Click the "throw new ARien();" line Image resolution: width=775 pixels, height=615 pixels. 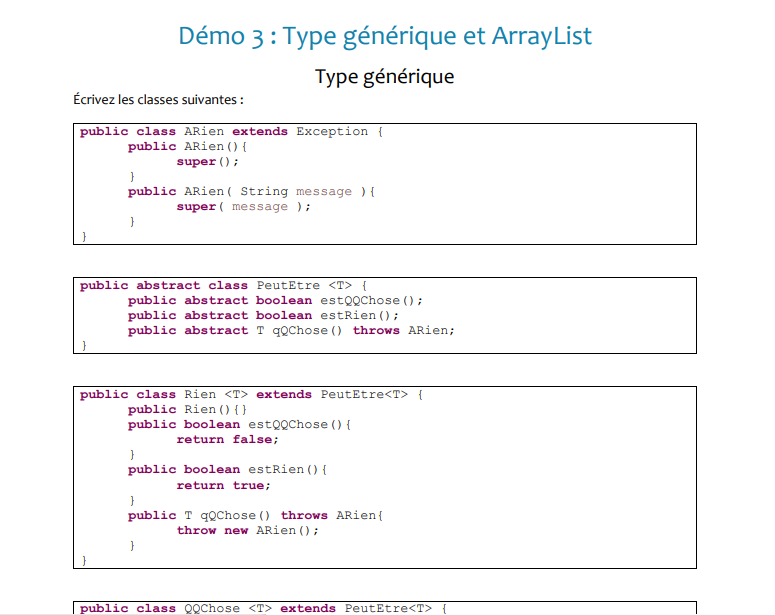248,530
